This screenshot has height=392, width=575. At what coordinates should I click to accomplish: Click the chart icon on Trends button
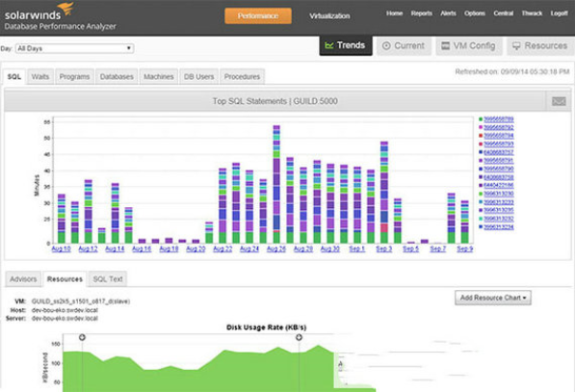329,45
